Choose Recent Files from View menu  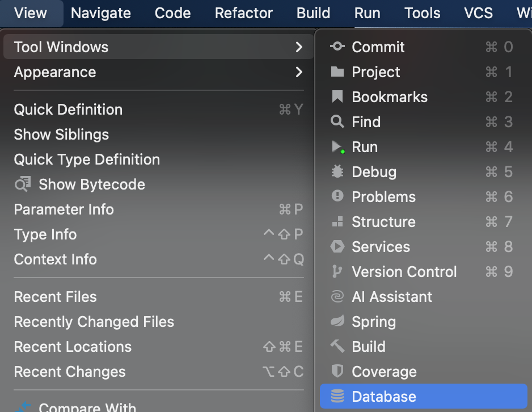(x=55, y=297)
